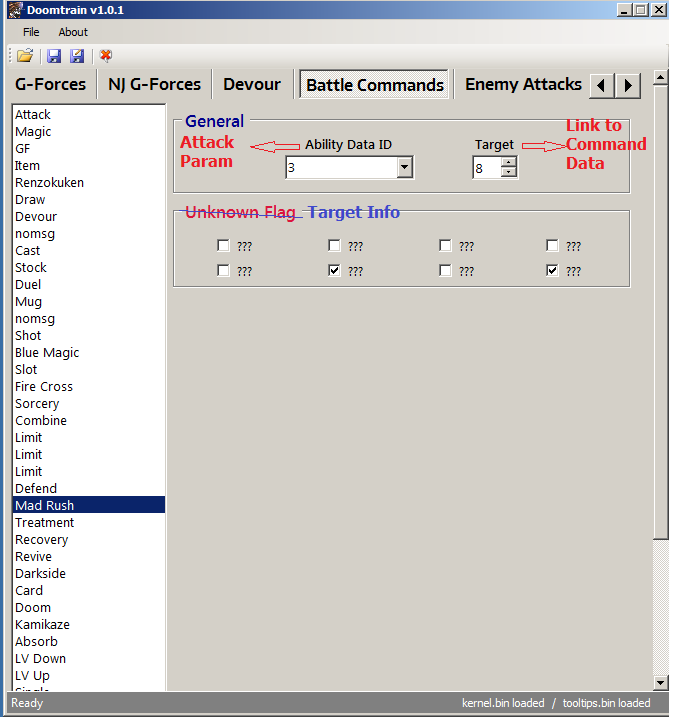The image size is (674, 720).
Task: Click the red X close-file toolbar icon
Action: click(106, 56)
